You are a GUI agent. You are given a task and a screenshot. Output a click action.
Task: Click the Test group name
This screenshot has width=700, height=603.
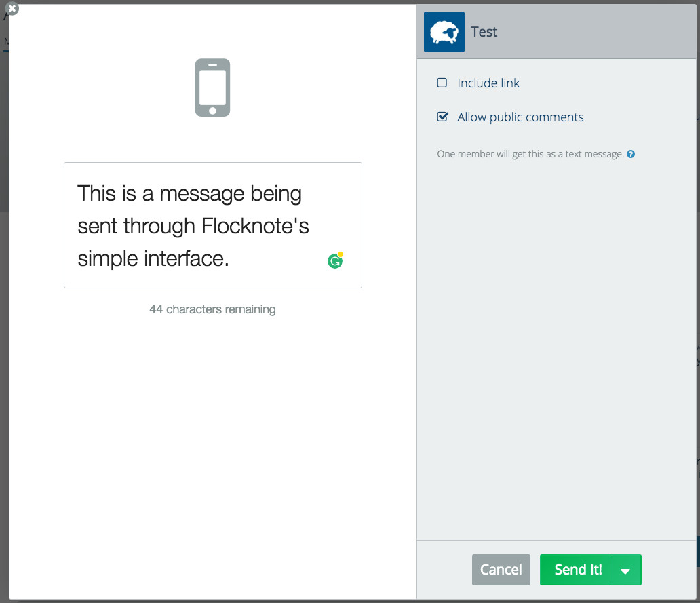pyautogui.click(x=484, y=32)
